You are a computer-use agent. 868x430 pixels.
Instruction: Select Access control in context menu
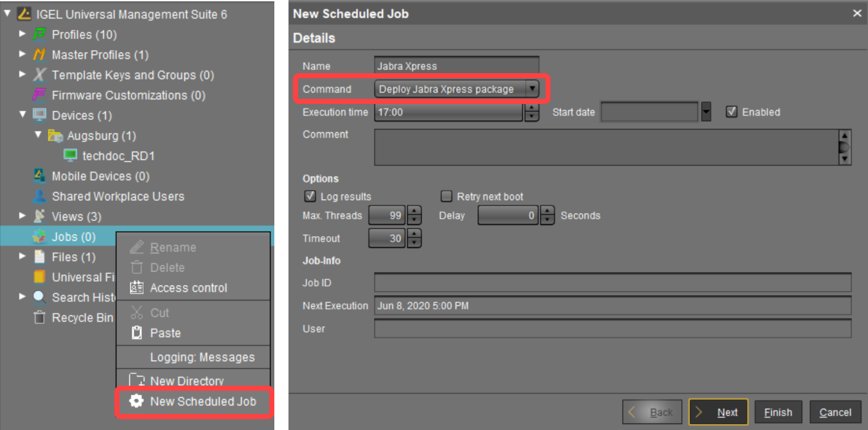(188, 288)
